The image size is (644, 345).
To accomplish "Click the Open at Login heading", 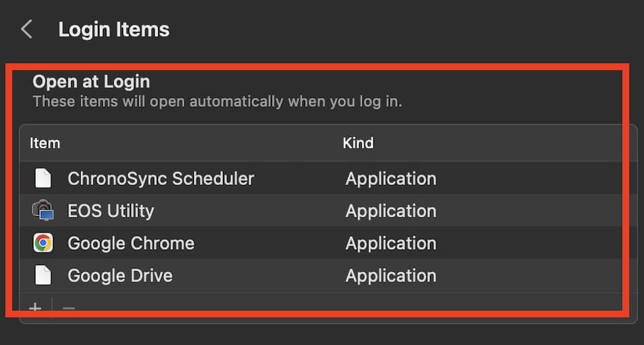I will (91, 81).
